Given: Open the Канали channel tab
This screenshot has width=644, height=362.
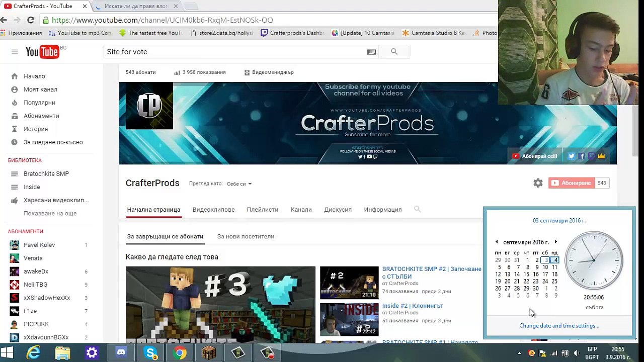Looking at the screenshot, I should (301, 210).
